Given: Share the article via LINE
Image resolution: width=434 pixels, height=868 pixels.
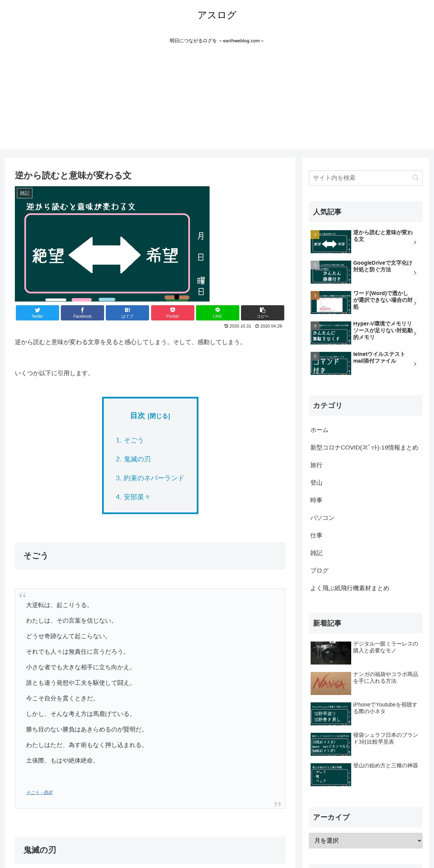Looking at the screenshot, I should 218,313.
